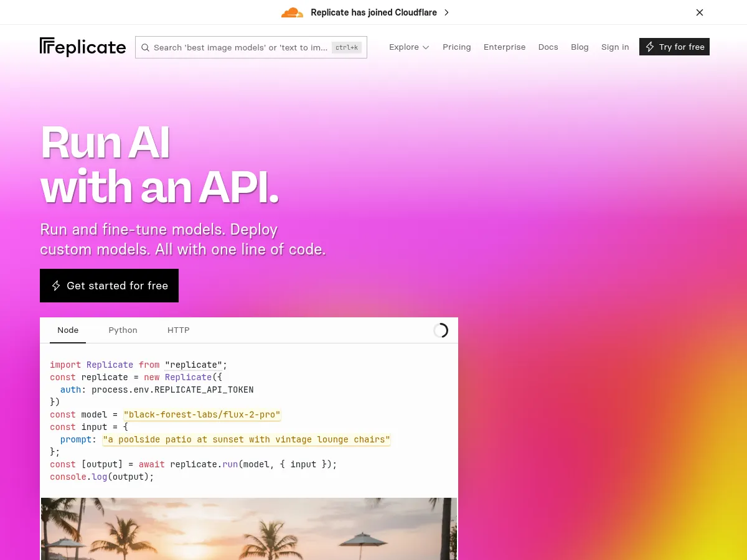Click the lightning bolt on Get started button
The image size is (747, 560).
[56, 286]
